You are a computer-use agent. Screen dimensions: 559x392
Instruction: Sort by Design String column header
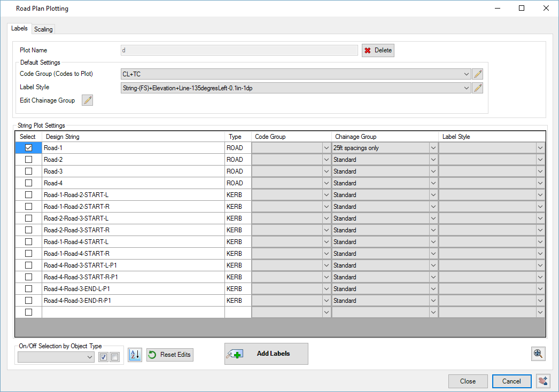pos(133,137)
